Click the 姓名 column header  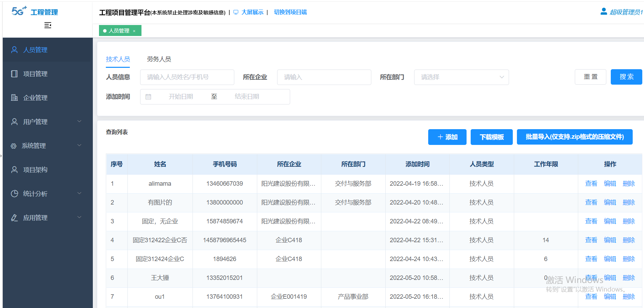tap(160, 164)
